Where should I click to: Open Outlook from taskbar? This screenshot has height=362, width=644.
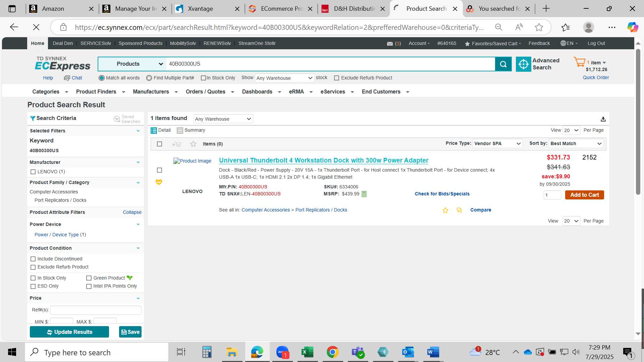tap(408, 352)
